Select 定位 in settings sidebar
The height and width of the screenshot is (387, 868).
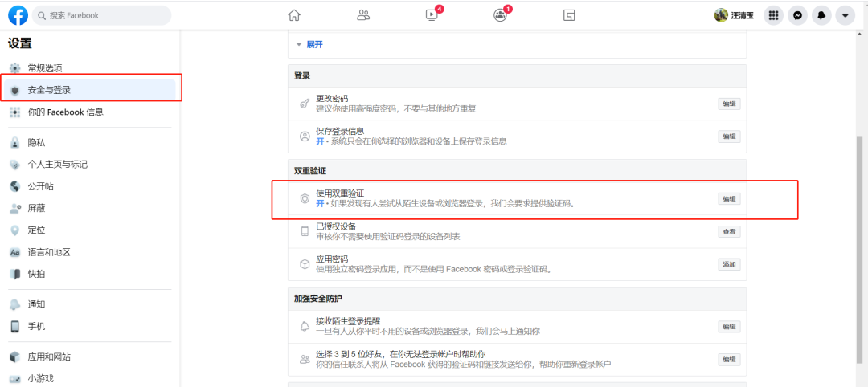tap(90, 230)
